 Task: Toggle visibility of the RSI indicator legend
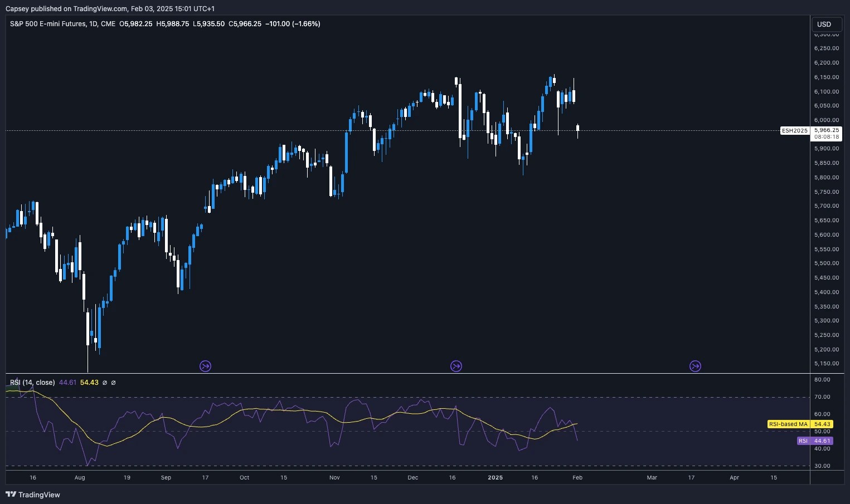coord(105,383)
